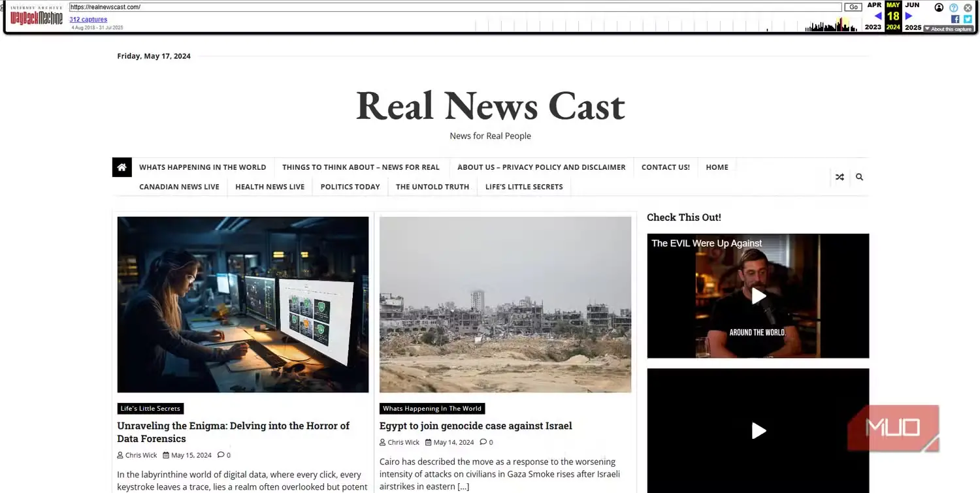Click the Real News Cast site title
Image resolution: width=980 pixels, height=493 pixels.
click(x=491, y=106)
